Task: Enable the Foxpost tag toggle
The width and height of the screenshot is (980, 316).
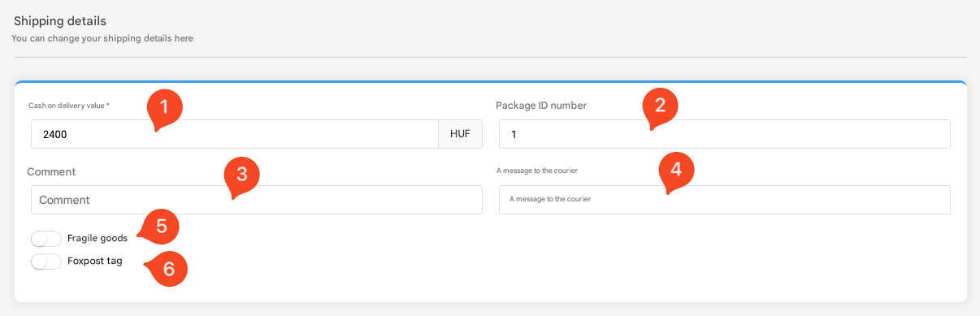Action: pyautogui.click(x=46, y=262)
